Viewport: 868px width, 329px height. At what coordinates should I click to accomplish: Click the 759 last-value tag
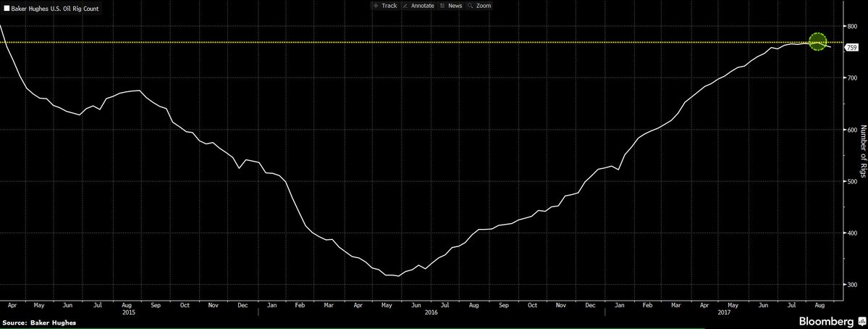pos(851,46)
